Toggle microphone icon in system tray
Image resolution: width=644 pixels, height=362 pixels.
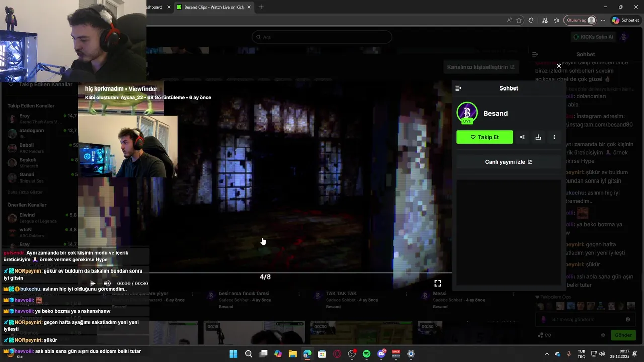point(569,354)
